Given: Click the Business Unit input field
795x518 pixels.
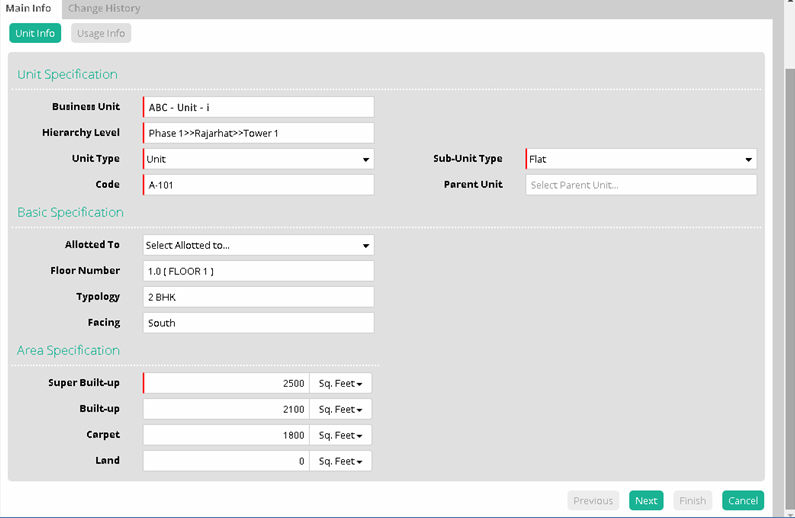Looking at the screenshot, I should [x=258, y=107].
